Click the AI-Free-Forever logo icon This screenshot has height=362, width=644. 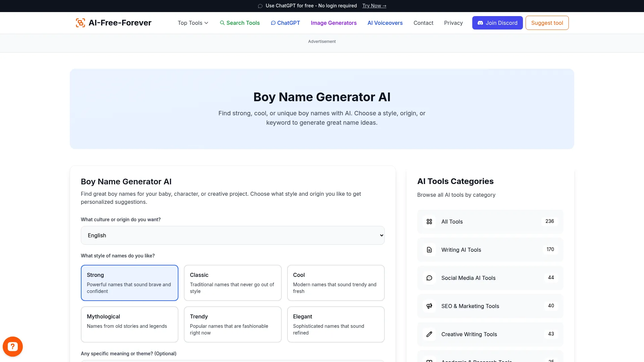coord(80,22)
